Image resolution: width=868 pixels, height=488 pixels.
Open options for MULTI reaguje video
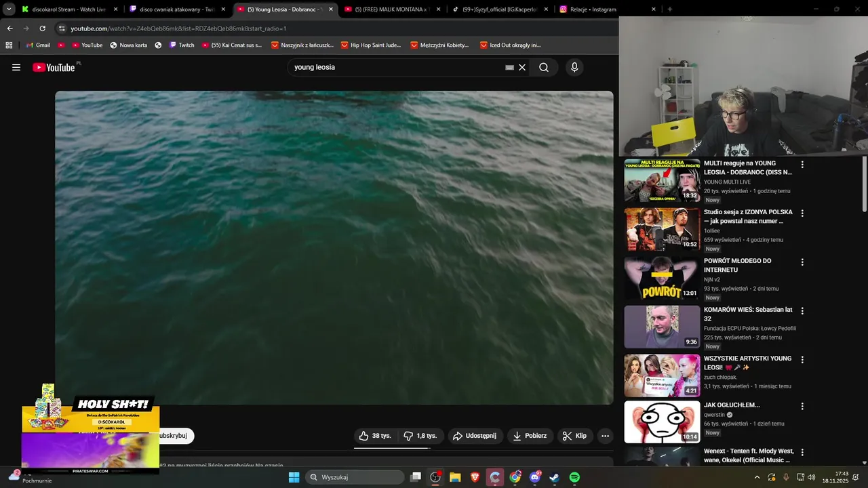[x=802, y=165]
